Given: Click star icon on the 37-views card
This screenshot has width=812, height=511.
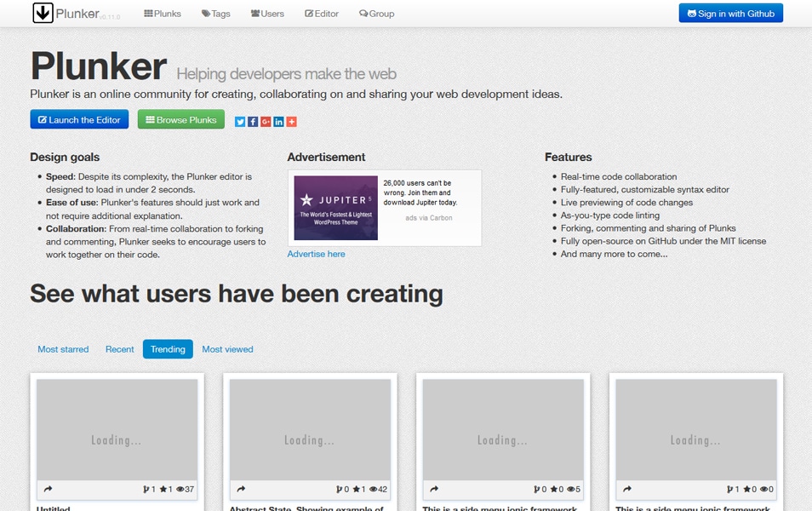Looking at the screenshot, I should tap(163, 489).
